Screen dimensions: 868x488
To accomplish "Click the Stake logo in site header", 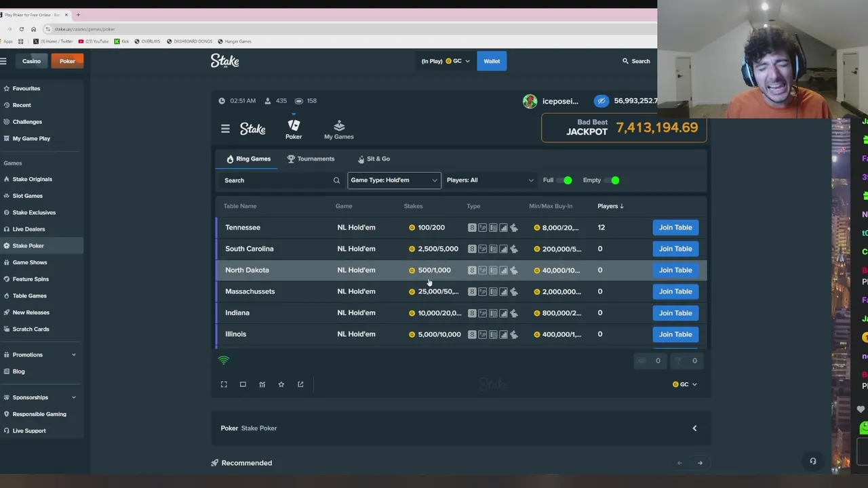I will (x=224, y=61).
